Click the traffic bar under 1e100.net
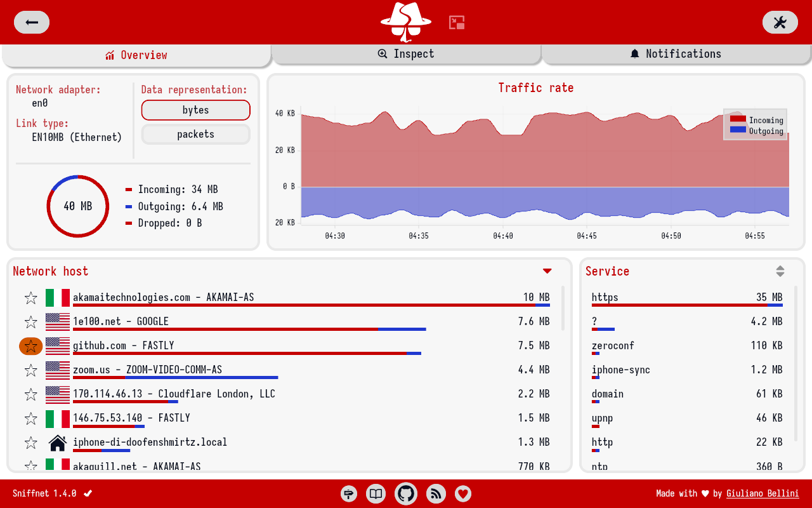 point(249,330)
